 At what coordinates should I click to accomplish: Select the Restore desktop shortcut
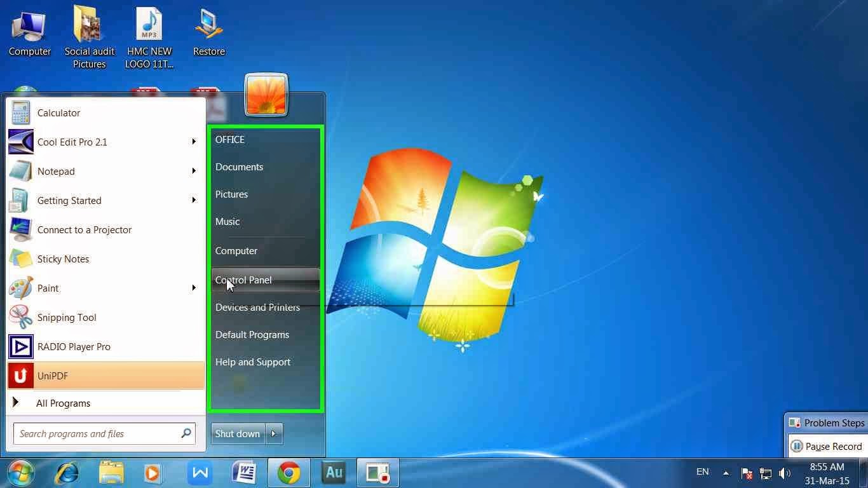point(209,32)
